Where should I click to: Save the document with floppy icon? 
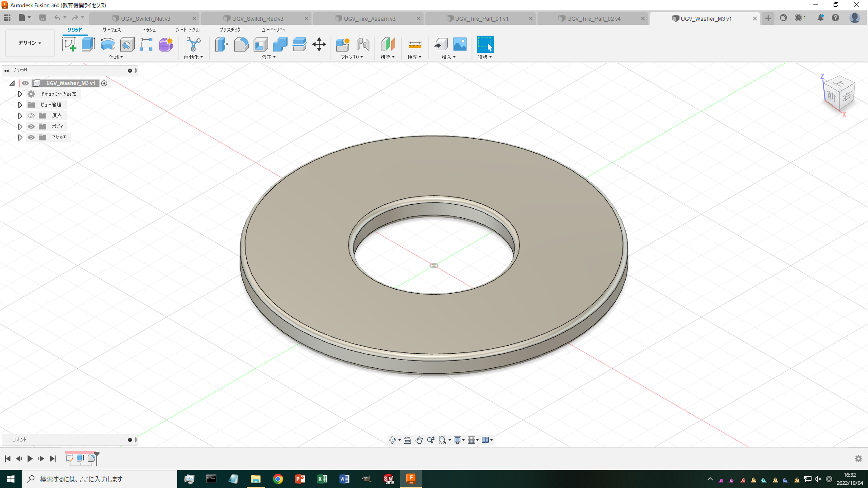click(42, 18)
